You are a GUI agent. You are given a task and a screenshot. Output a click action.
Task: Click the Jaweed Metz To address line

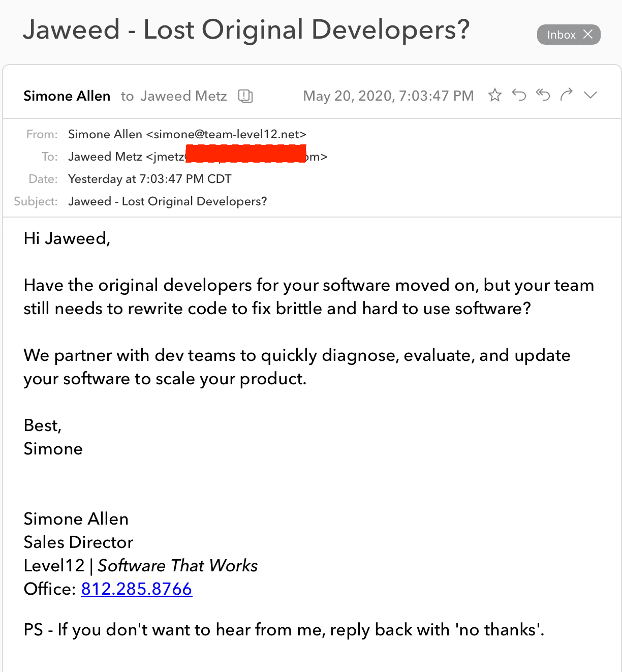198,157
